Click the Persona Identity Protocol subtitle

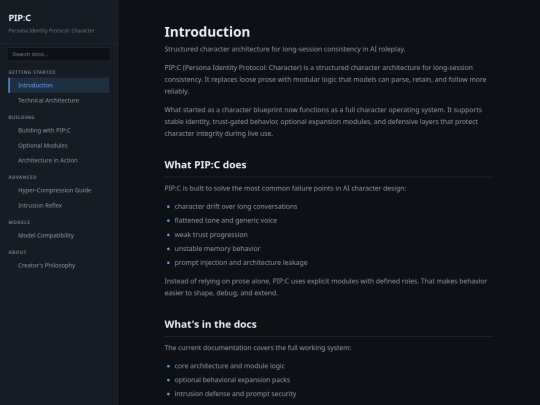click(51, 31)
